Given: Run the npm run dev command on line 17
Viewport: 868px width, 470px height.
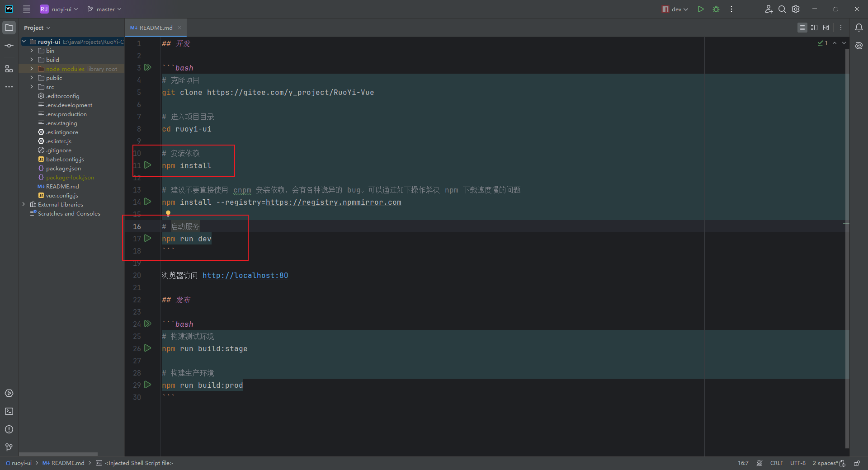Looking at the screenshot, I should click(148, 238).
